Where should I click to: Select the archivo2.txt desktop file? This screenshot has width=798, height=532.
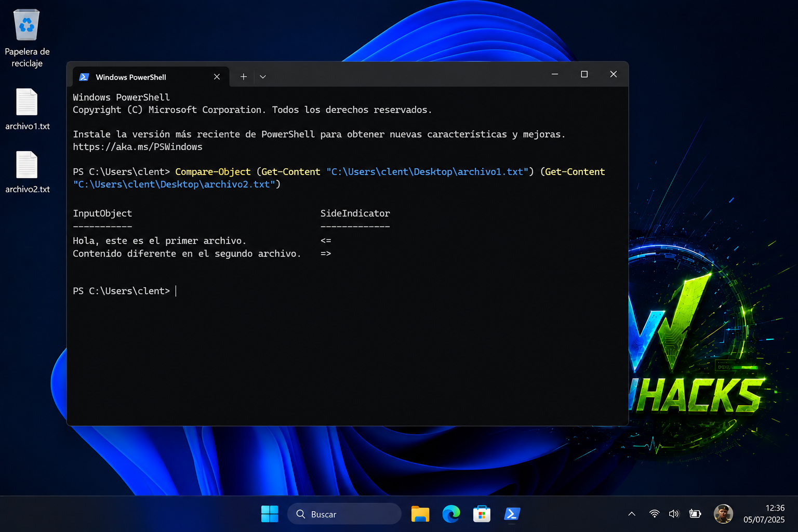27,172
